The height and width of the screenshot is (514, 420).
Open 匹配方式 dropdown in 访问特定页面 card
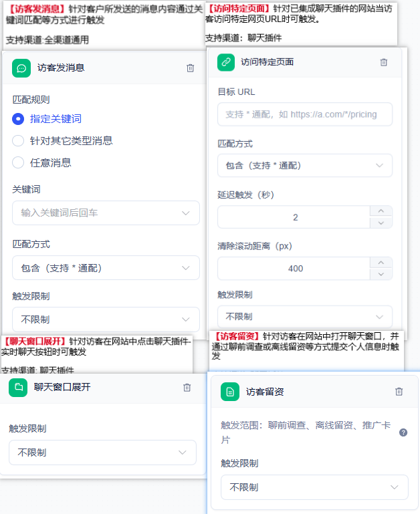[305, 166]
